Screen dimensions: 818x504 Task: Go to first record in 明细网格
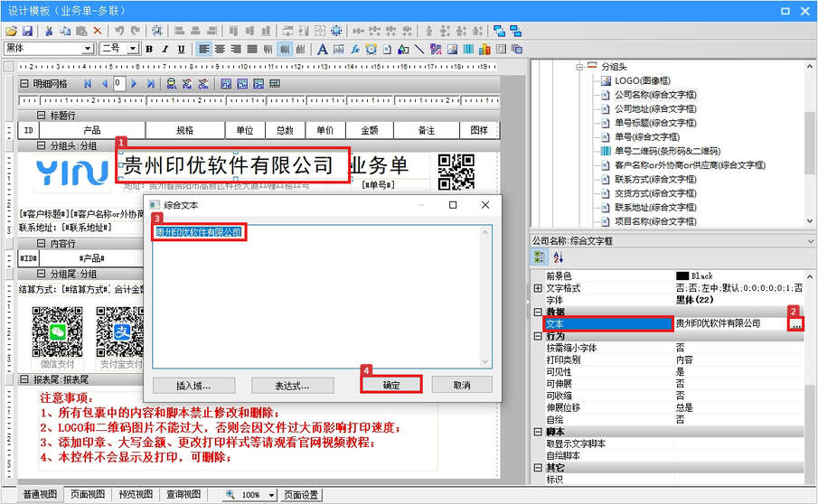[x=88, y=83]
